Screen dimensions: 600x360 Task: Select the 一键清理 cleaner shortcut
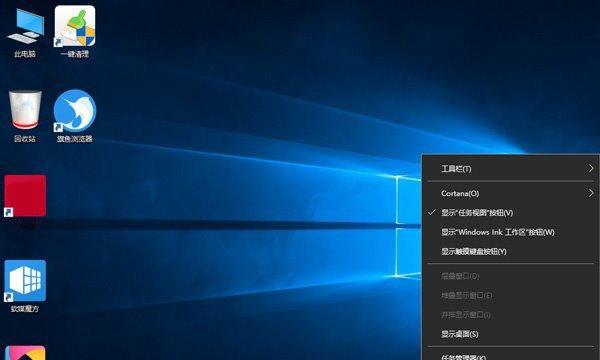click(x=75, y=33)
